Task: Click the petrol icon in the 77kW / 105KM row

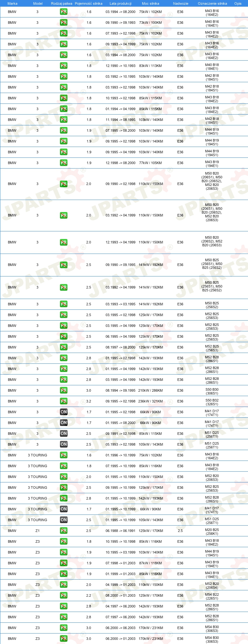Action: (64, 163)
